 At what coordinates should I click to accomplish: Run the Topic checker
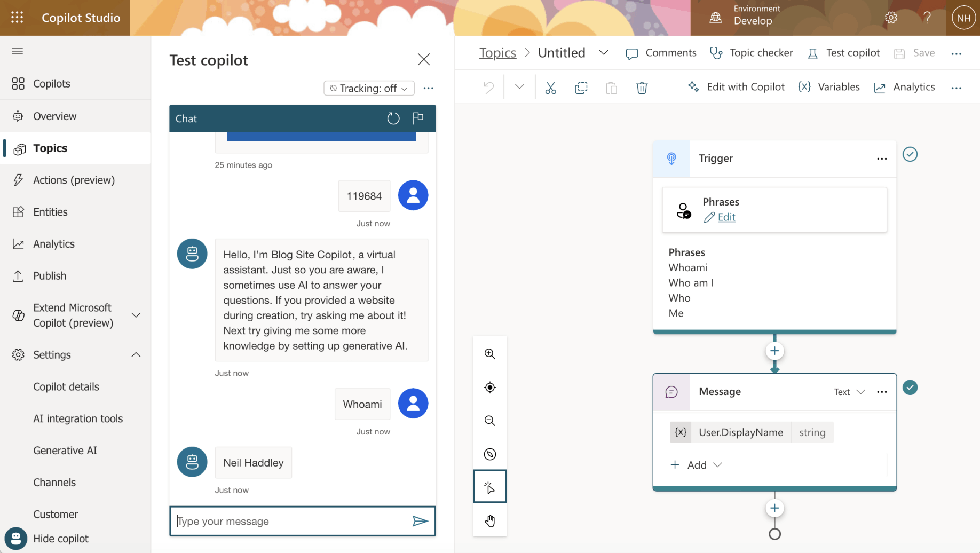pos(751,53)
